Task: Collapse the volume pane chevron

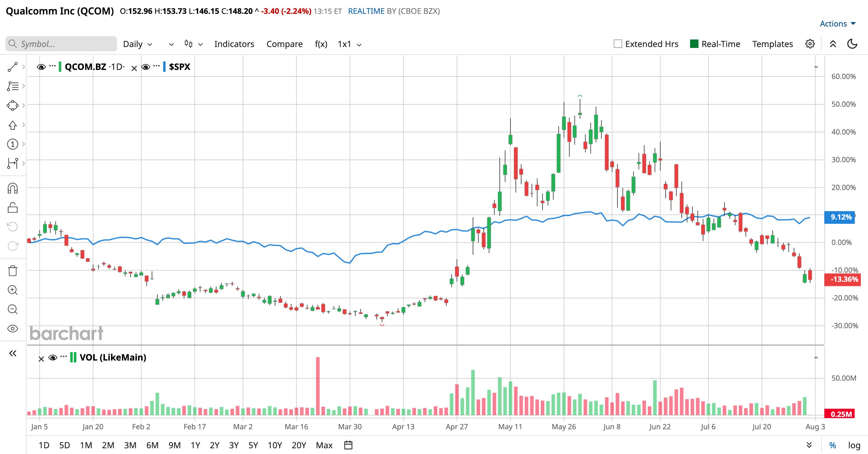Action: (x=816, y=357)
